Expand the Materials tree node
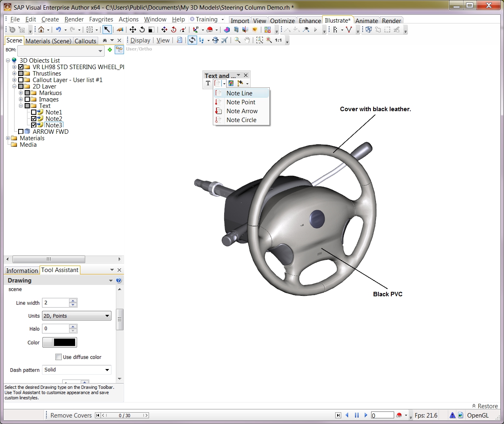 [x=8, y=138]
